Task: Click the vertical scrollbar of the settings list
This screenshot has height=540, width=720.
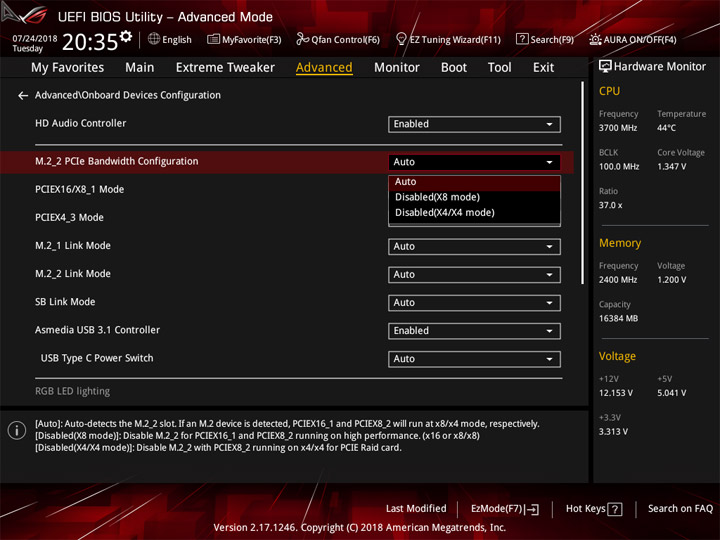Action: pyautogui.click(x=582, y=183)
